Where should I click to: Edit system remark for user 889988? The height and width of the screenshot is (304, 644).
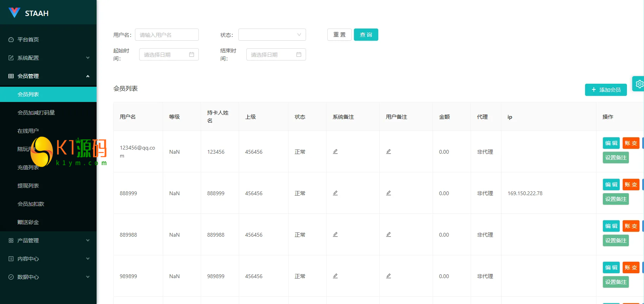tap(335, 234)
